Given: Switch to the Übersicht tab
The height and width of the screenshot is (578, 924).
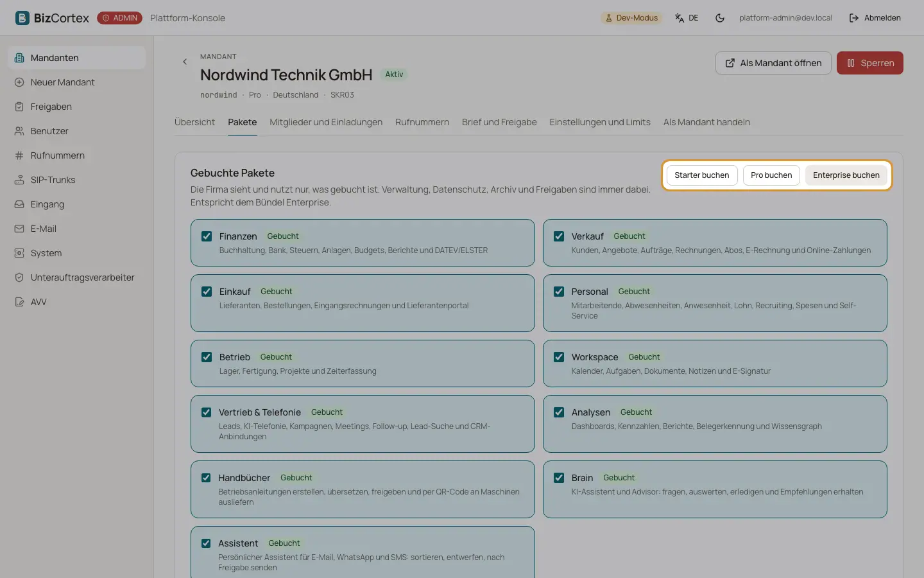Looking at the screenshot, I should pos(194,122).
